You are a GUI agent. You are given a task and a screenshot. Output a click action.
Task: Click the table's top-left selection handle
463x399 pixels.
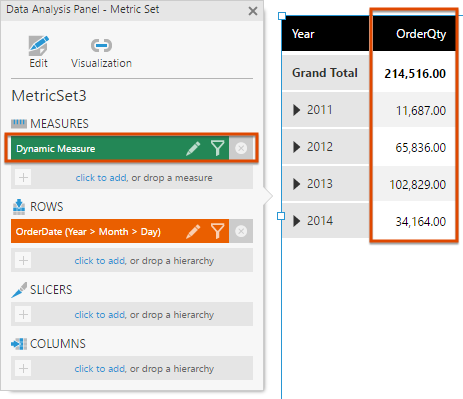[282, 16]
